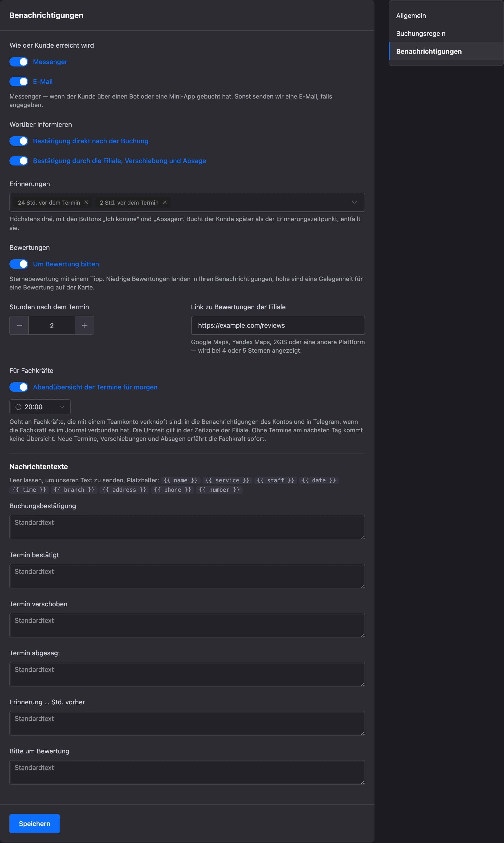Disable the E-Mail toggle
The image size is (504, 843).
point(19,82)
